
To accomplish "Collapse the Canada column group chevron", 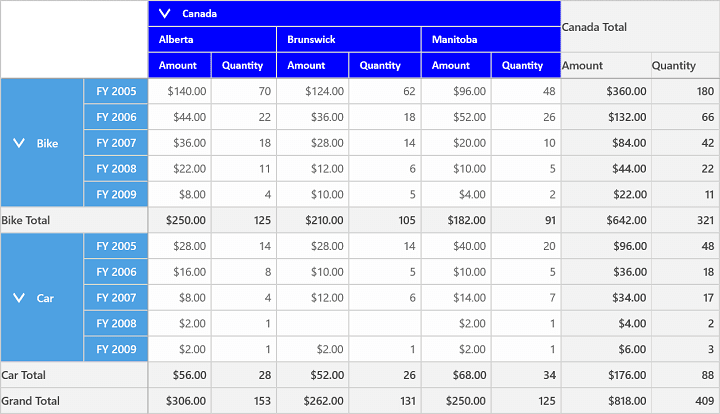I will (x=164, y=13).
